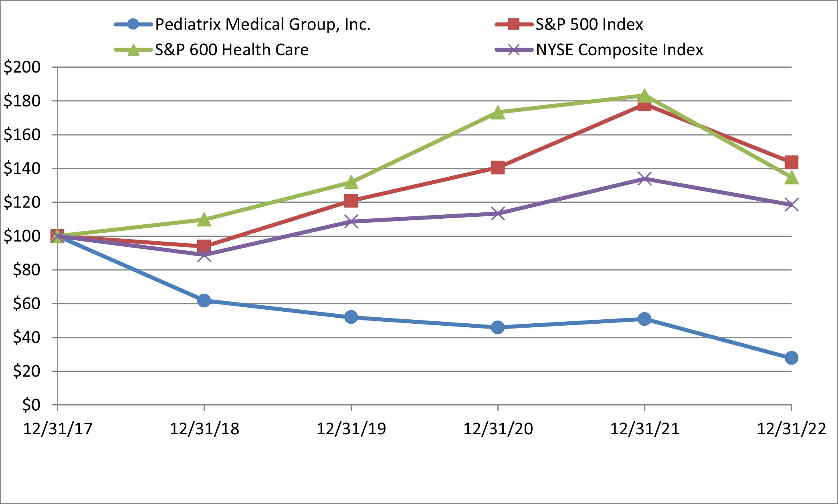Click the S&P 500 red square legend marker
The width and height of the screenshot is (838, 504).
(514, 24)
